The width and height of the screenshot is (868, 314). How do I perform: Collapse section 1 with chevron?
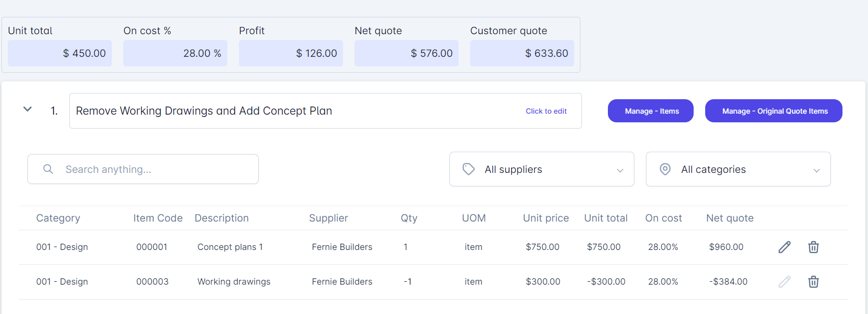[x=27, y=109]
